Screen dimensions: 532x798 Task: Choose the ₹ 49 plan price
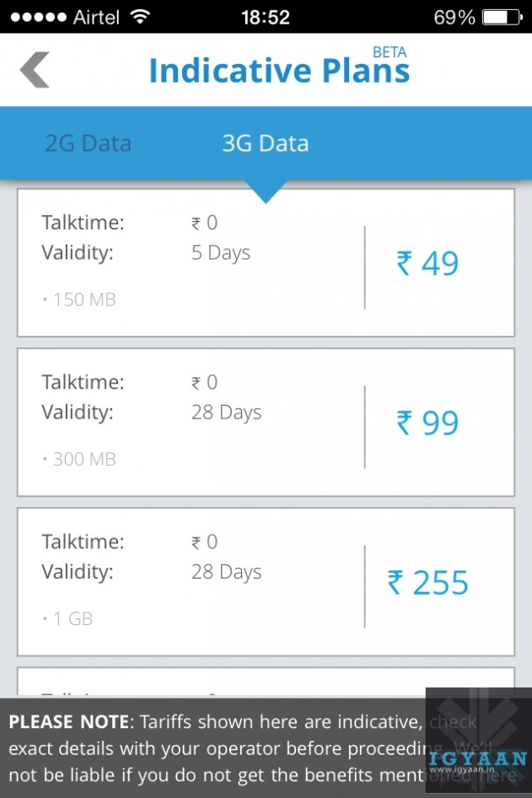(x=427, y=264)
